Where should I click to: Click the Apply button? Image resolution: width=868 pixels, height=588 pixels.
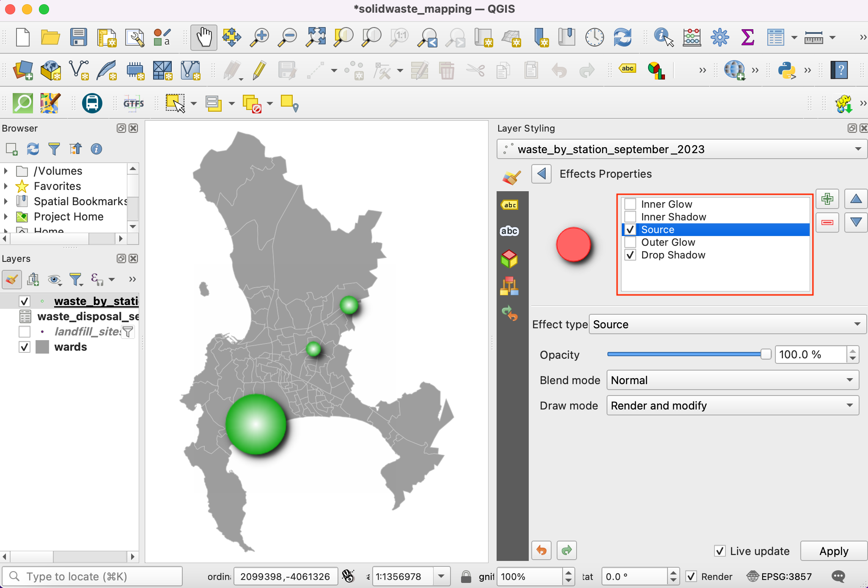(x=833, y=551)
